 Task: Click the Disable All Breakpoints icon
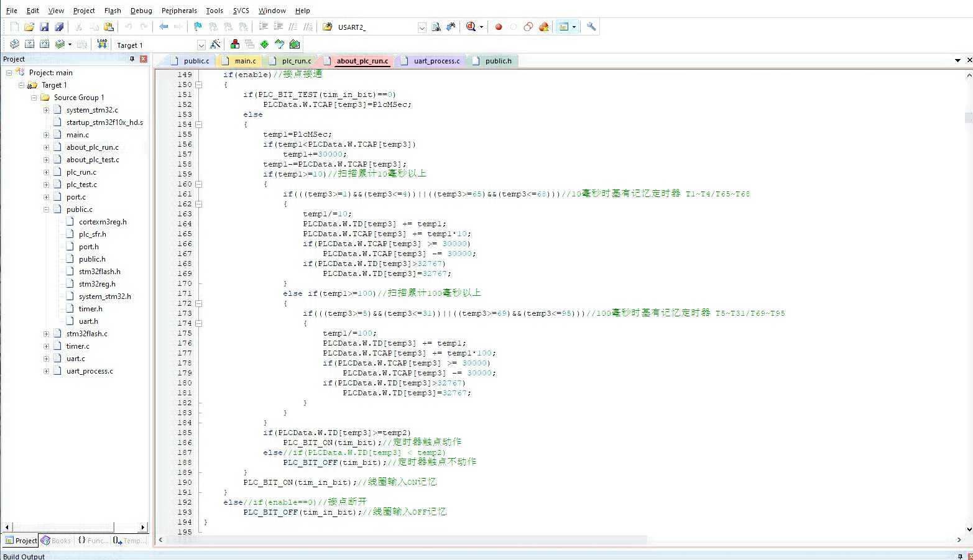tap(528, 27)
